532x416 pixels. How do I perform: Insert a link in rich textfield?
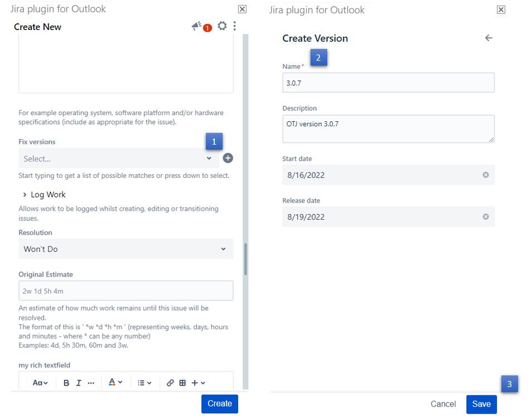point(170,383)
